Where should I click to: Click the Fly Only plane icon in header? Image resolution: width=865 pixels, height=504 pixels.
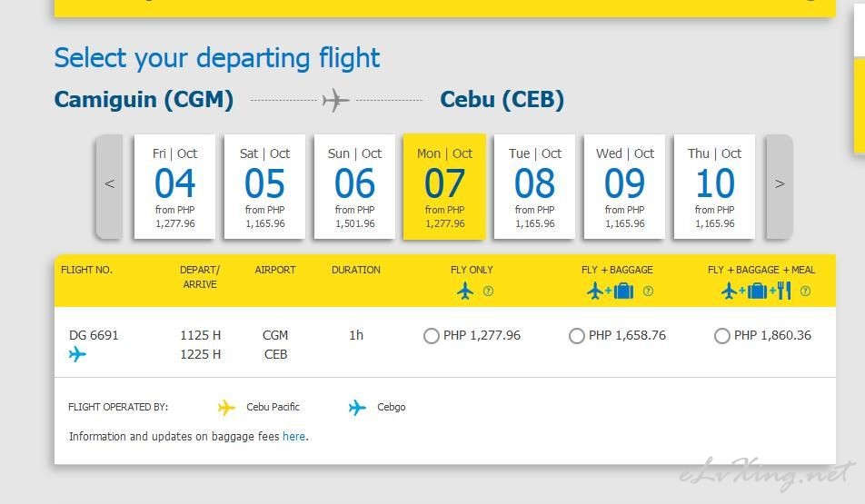click(x=465, y=291)
